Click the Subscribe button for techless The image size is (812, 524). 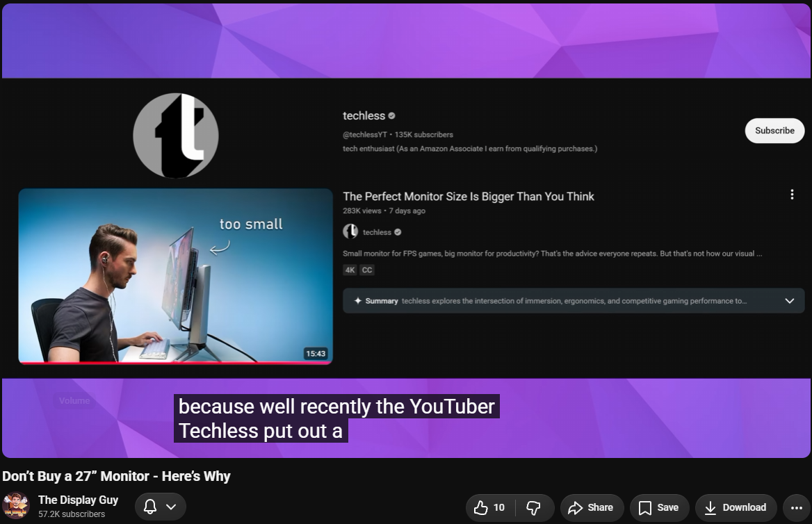[x=774, y=131]
